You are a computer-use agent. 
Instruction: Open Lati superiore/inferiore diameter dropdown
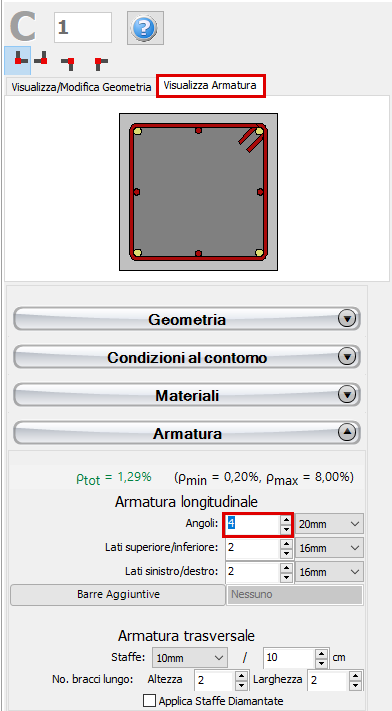pos(329,548)
